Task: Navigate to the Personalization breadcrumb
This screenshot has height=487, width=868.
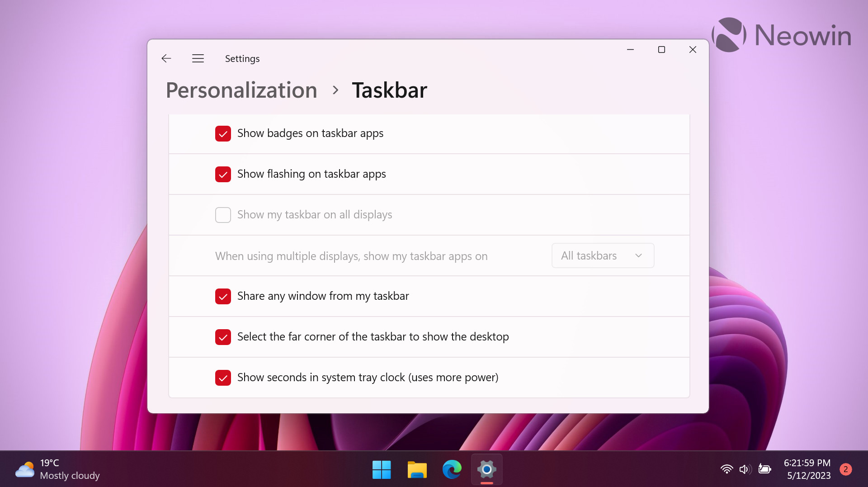Action: (241, 90)
